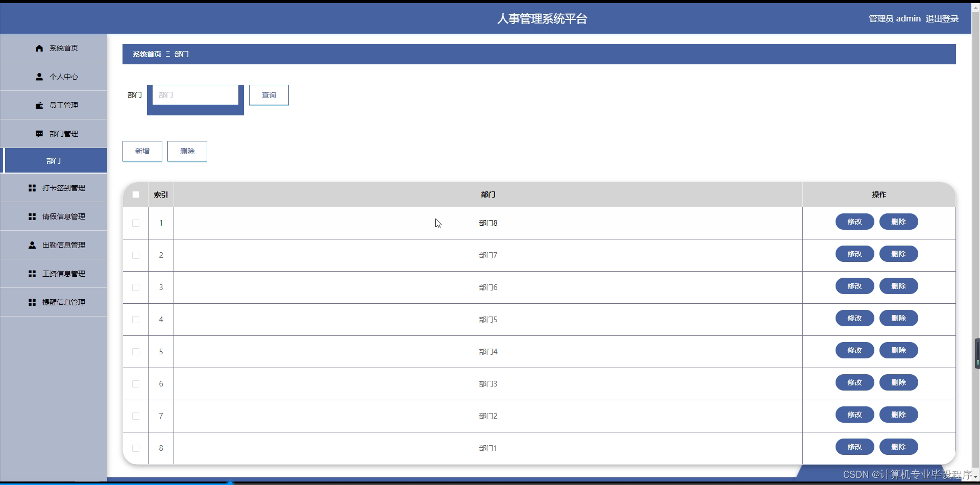Click 修改 on the 部门8 row
Image resolution: width=980 pixels, height=485 pixels.
854,222
